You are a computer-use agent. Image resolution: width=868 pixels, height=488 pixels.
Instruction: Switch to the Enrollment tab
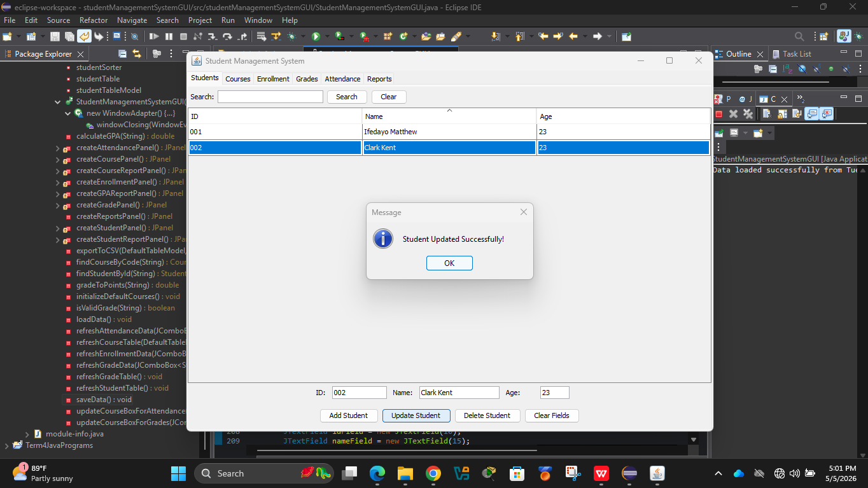[x=273, y=79]
